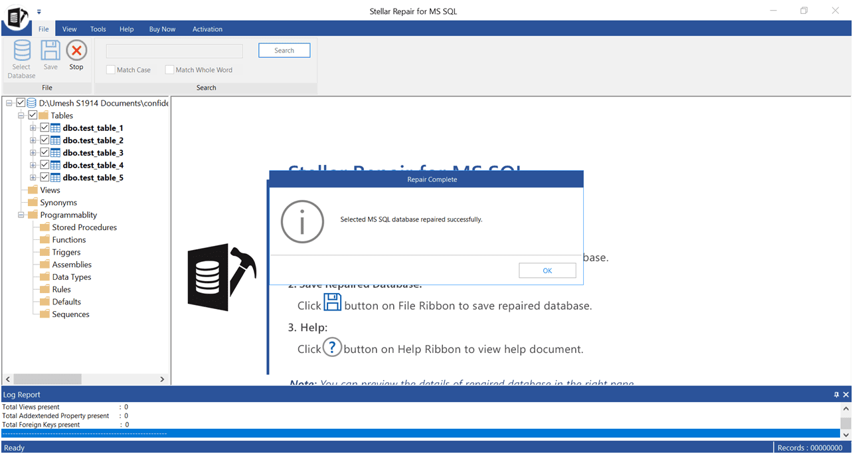This screenshot has width=868, height=454.
Task: Uncheck the dbo.test_table_4 checkbox
Action: [x=44, y=165]
